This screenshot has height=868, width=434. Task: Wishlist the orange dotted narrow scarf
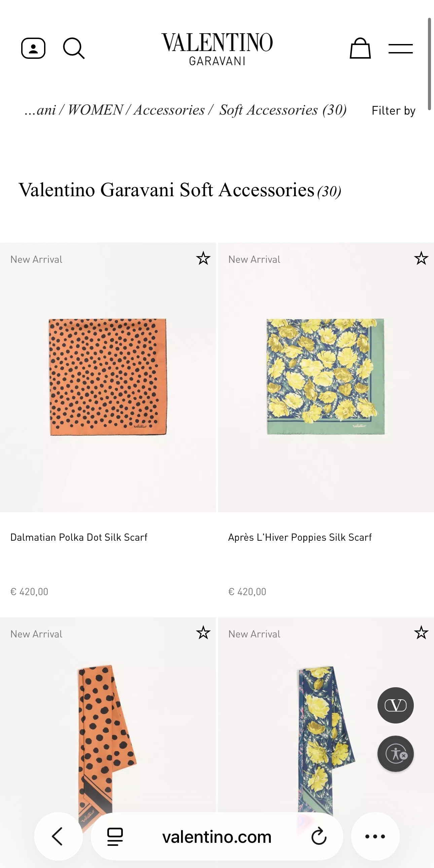[x=203, y=633]
